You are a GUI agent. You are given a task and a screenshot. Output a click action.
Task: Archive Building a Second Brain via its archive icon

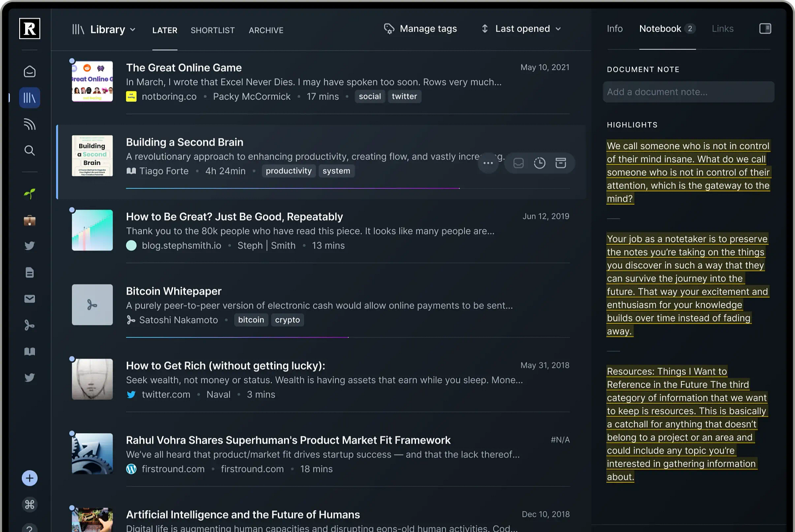(560, 163)
